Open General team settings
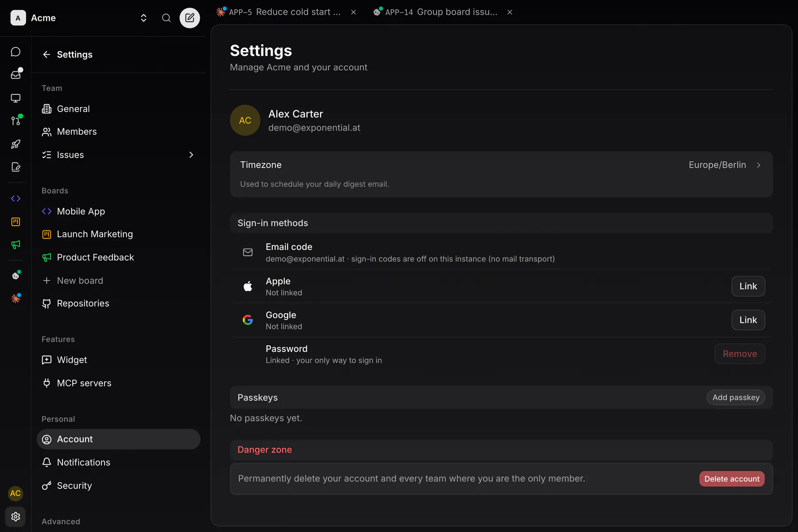Image resolution: width=798 pixels, height=532 pixels. [118, 109]
